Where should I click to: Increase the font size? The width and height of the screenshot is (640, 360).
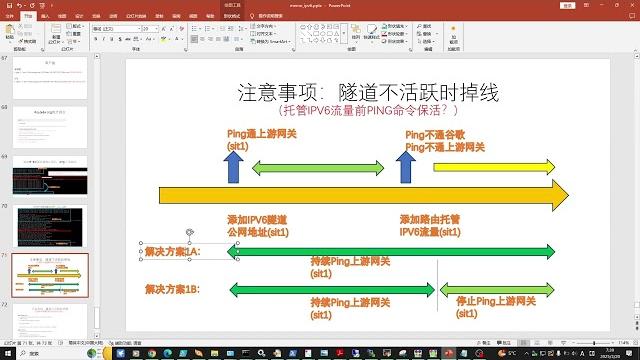pos(164,29)
